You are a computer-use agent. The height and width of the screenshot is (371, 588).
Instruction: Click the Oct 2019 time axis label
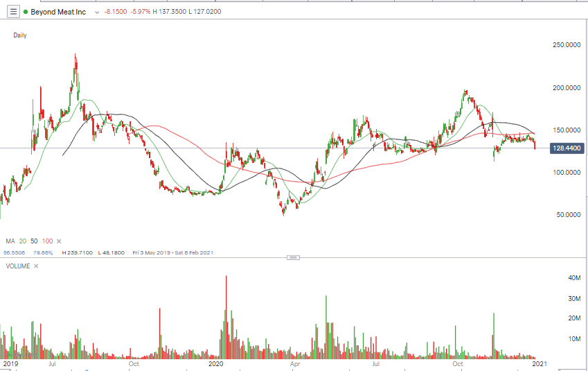click(x=134, y=363)
